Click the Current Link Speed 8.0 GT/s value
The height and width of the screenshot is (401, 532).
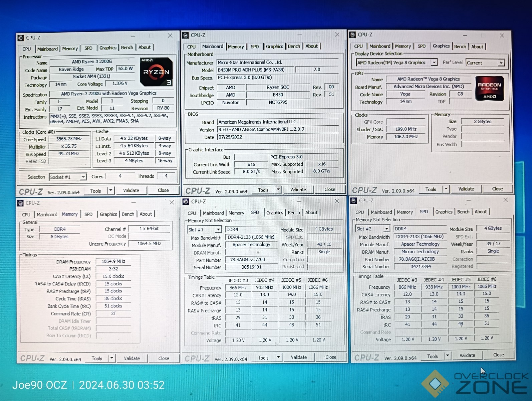point(251,171)
